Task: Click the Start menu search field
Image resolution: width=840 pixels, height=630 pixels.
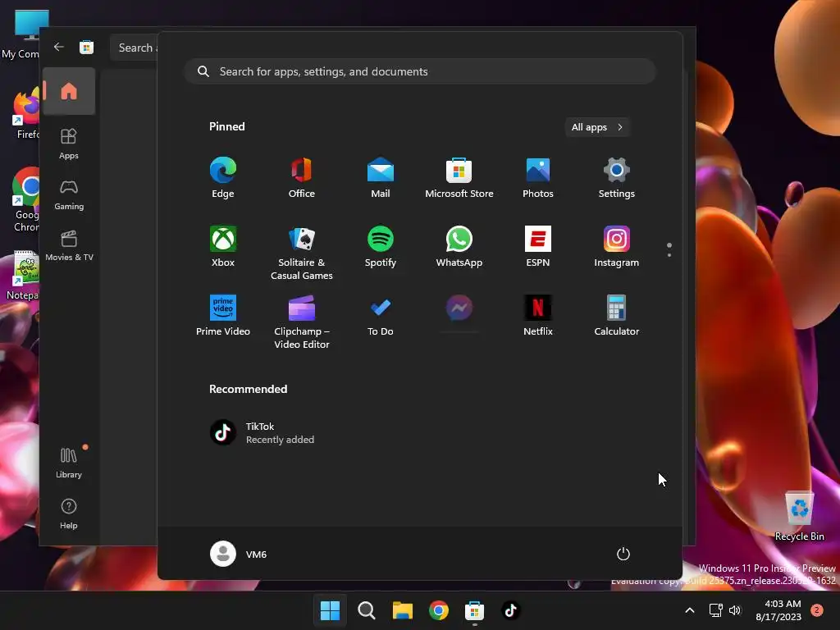Action: coord(420,71)
